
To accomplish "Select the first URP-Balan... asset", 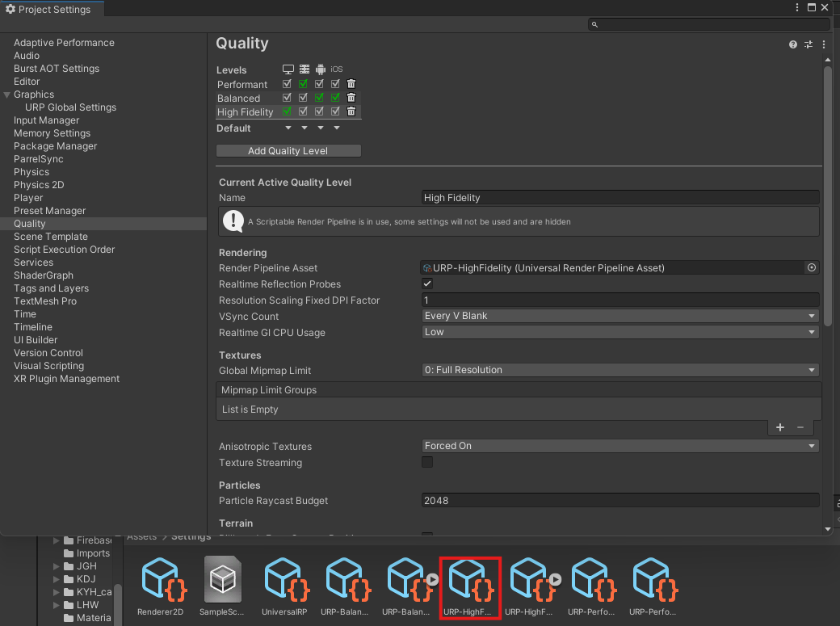I will (344, 586).
